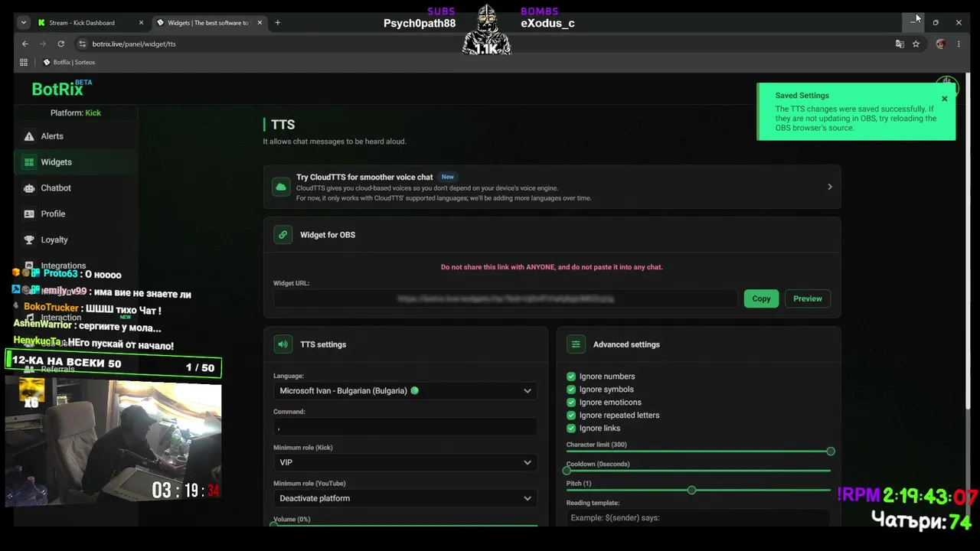
Task: Close the Stream - Kick Dashboard tab
Action: click(142, 23)
